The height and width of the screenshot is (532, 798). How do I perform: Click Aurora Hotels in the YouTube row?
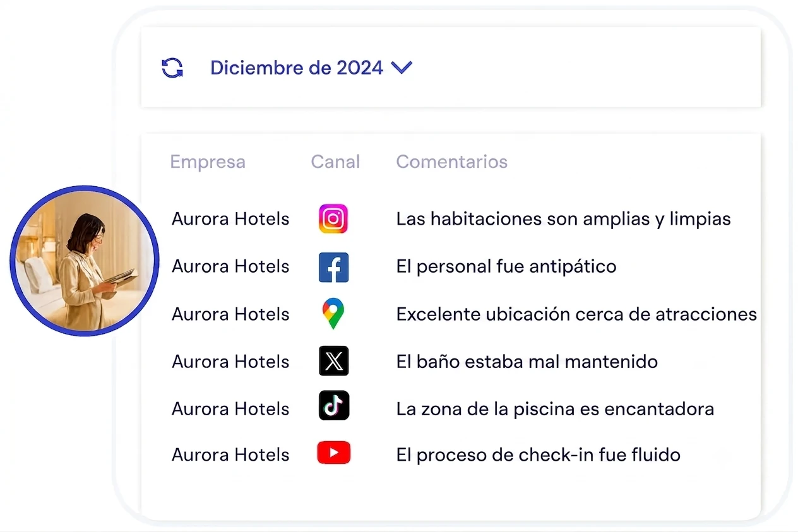coord(230,455)
